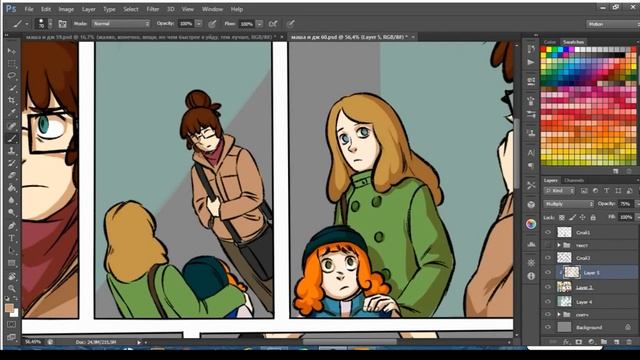
Task: Select the Lasso tool
Action: tap(11, 76)
